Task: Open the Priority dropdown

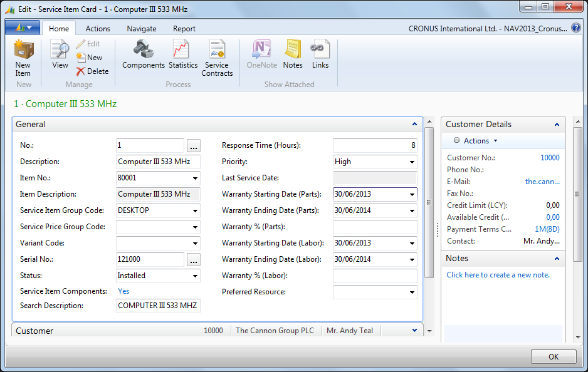Action: (x=412, y=162)
